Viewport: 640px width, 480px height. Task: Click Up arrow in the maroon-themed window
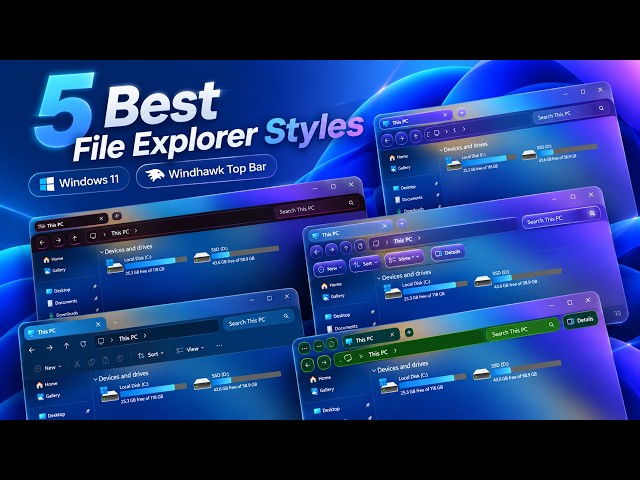pyautogui.click(x=75, y=238)
